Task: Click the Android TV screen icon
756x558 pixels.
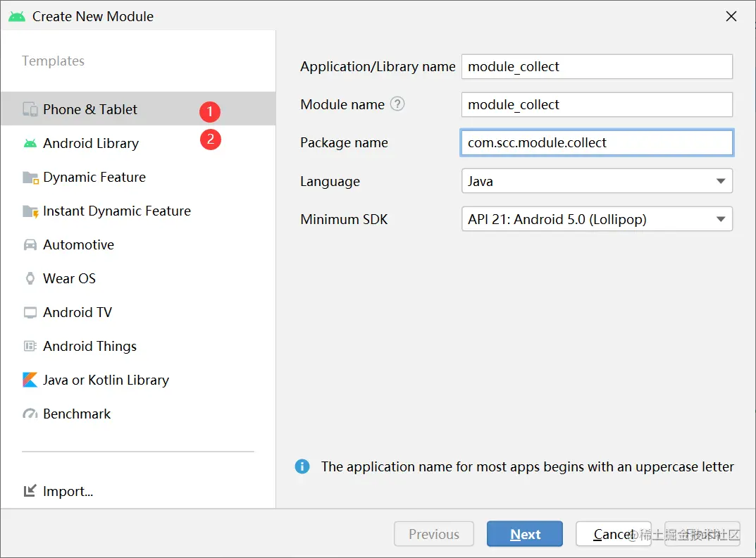Action: 30,312
